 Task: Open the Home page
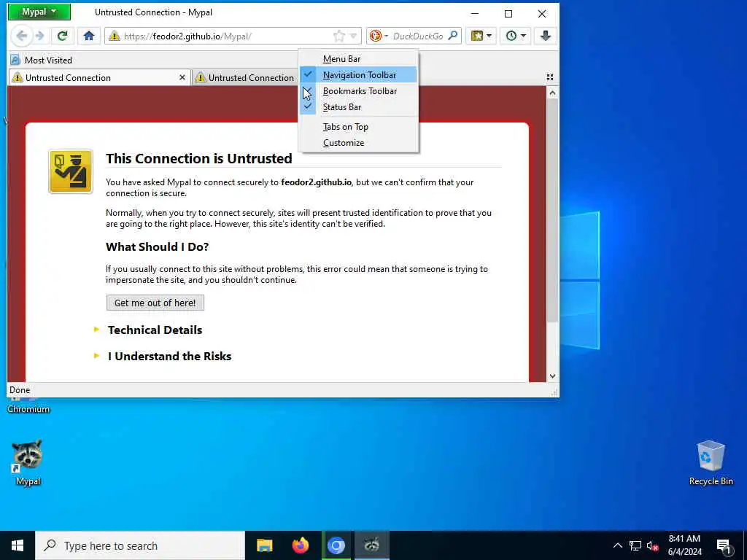[x=88, y=36]
